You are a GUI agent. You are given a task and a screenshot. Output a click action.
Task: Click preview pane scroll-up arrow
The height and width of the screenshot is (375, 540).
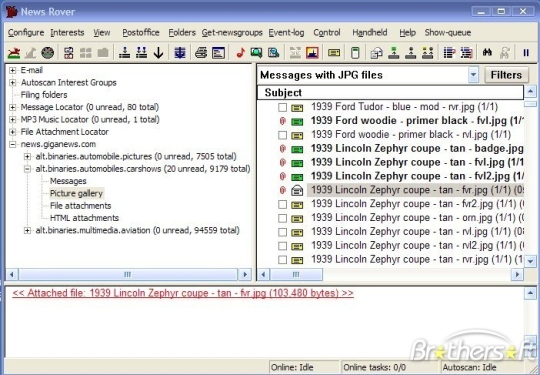click(530, 293)
